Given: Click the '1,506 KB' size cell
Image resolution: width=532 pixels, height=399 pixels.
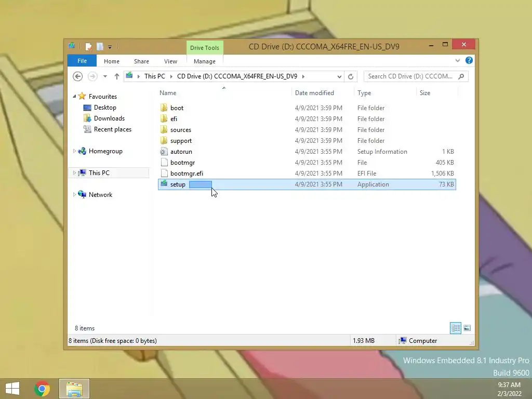Looking at the screenshot, I should click(x=443, y=174).
